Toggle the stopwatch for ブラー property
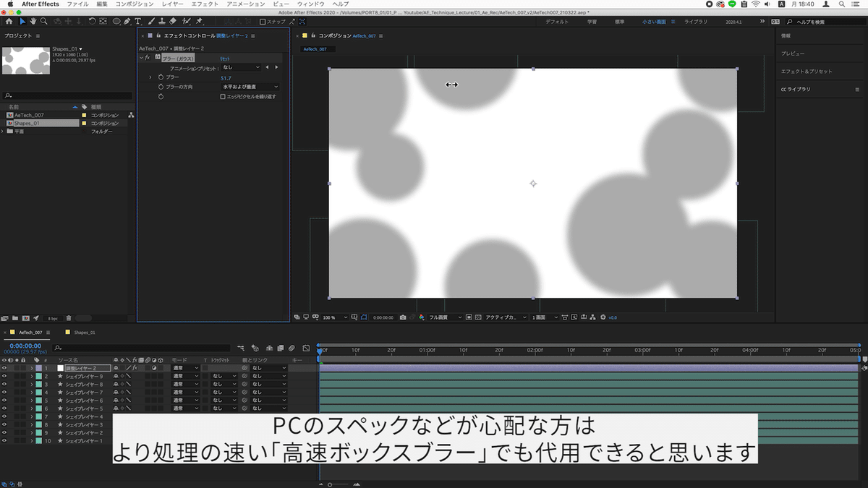 tap(161, 77)
